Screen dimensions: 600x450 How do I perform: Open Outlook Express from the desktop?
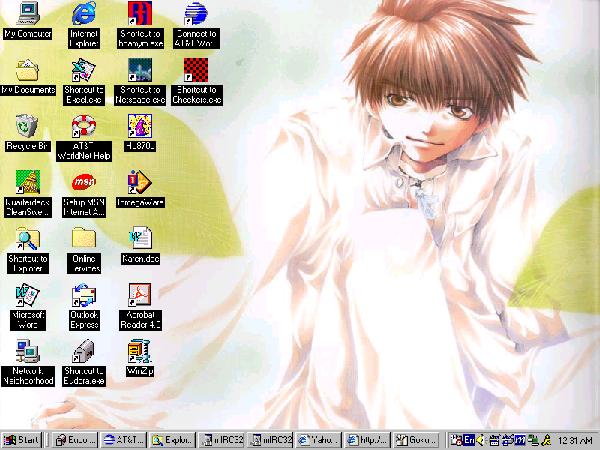(84, 297)
